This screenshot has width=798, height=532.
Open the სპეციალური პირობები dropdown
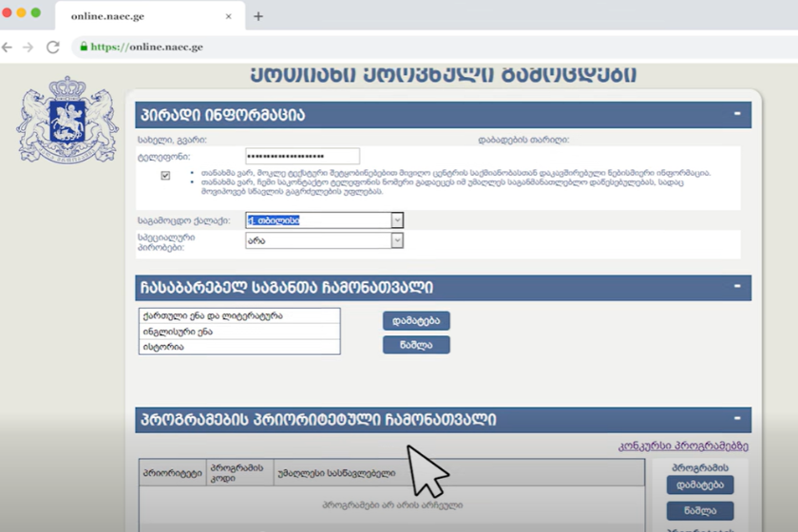(x=397, y=241)
